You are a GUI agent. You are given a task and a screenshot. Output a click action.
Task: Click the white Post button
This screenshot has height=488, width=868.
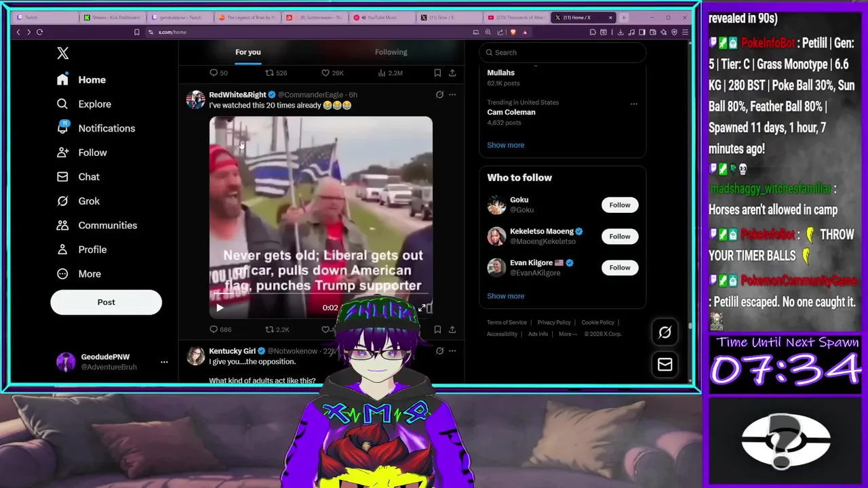pos(106,302)
